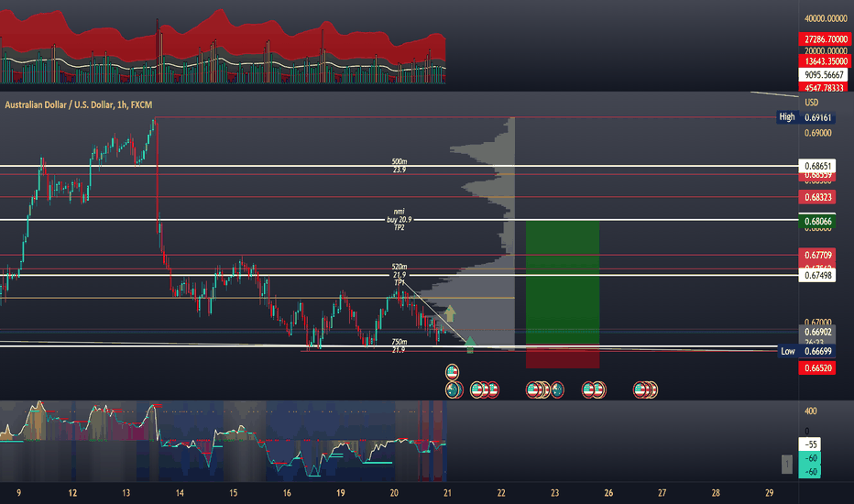854x504 pixels.
Task: Click the gray '1' badge in the oscillator pane
Action: (786, 465)
